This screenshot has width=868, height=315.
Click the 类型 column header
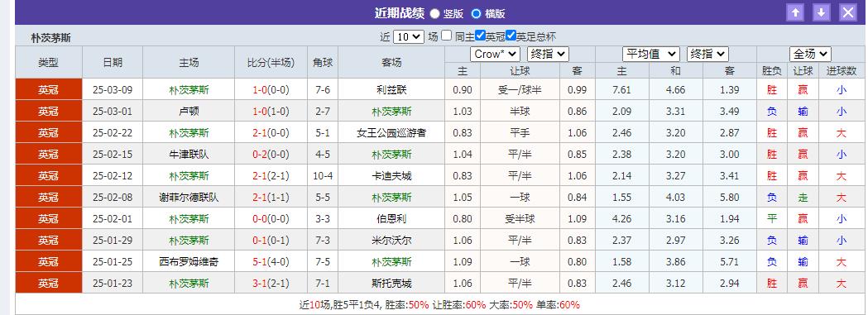pyautogui.click(x=49, y=63)
